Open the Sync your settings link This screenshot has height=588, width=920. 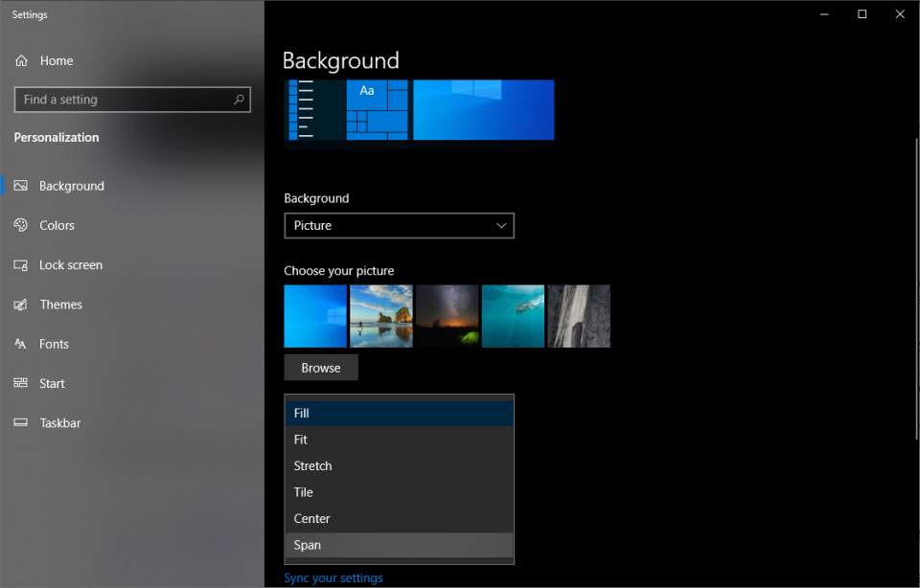pos(333,578)
